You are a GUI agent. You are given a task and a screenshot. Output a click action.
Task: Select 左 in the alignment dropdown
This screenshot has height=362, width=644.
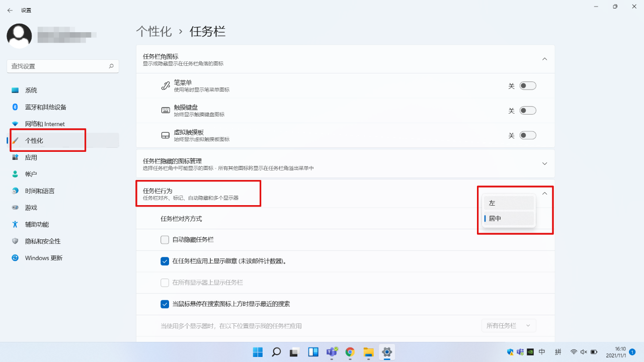tap(508, 203)
